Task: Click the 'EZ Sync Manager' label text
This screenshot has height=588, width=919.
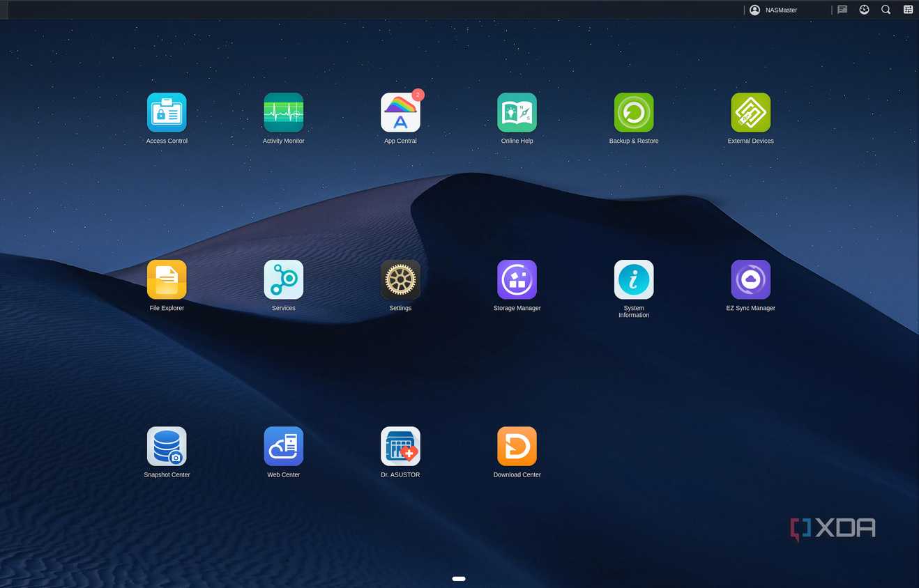Action: (x=751, y=308)
